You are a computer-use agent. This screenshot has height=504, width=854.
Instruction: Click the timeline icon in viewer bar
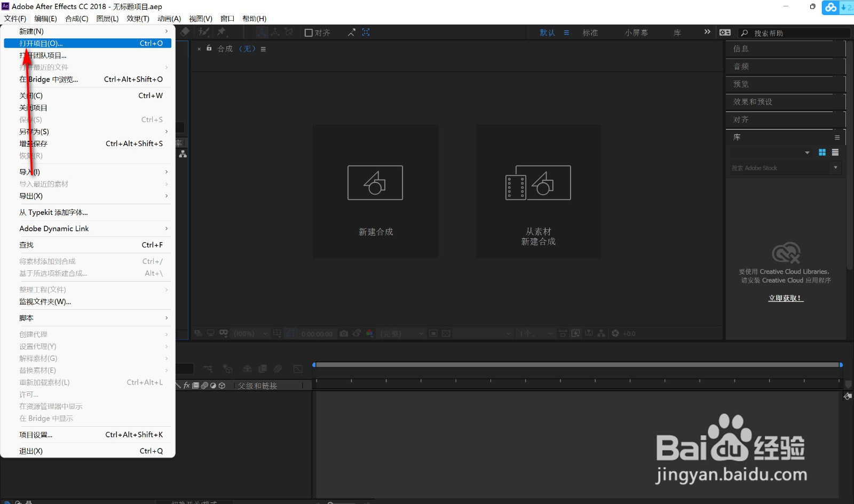pos(589,333)
